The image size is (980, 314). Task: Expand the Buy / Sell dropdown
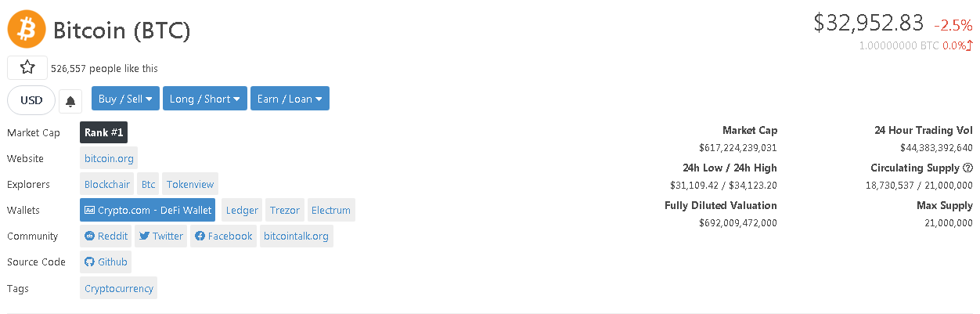click(125, 99)
